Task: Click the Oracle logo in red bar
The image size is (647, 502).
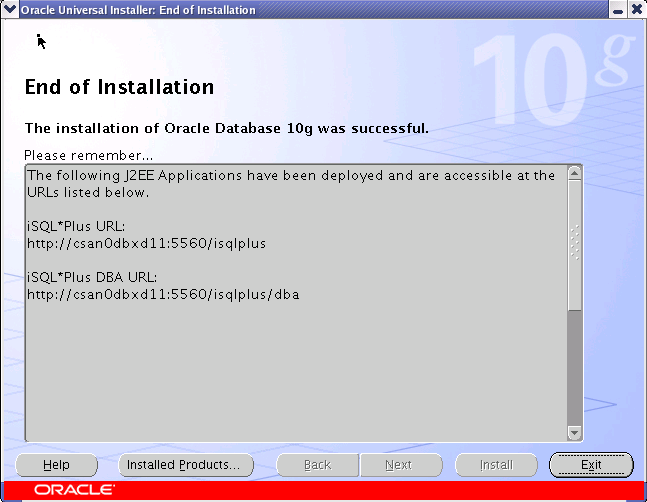Action: pos(74,490)
